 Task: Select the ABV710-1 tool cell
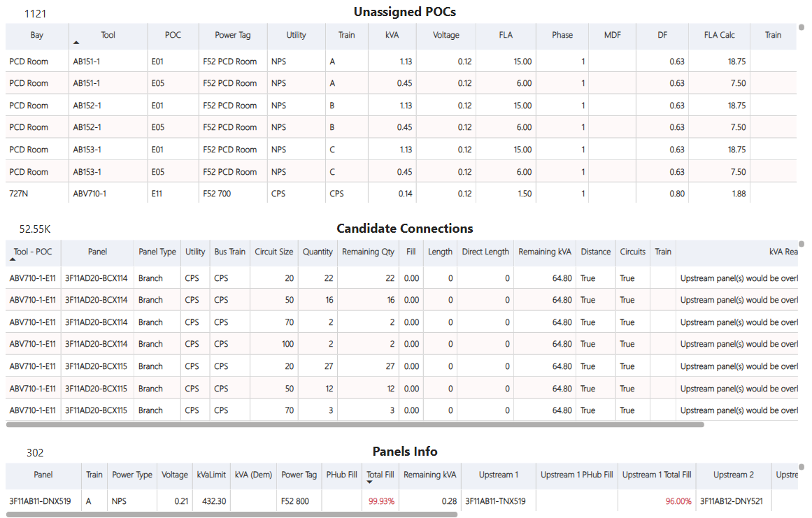tap(89, 194)
